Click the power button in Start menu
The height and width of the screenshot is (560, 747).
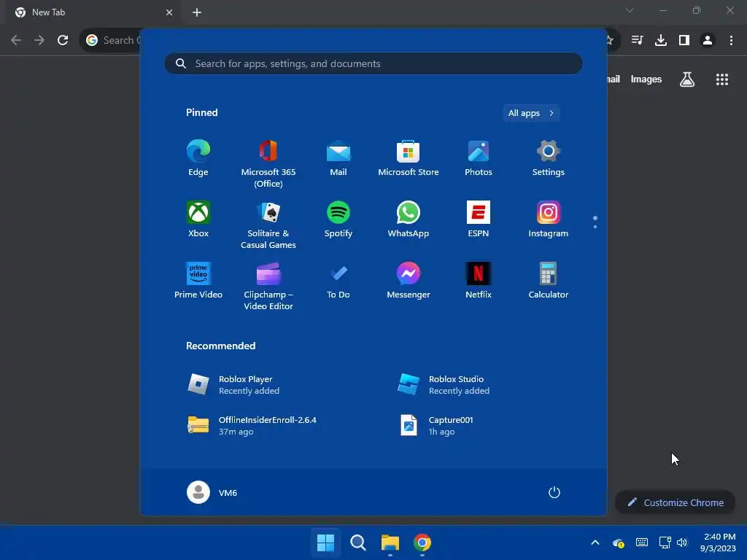(x=554, y=492)
